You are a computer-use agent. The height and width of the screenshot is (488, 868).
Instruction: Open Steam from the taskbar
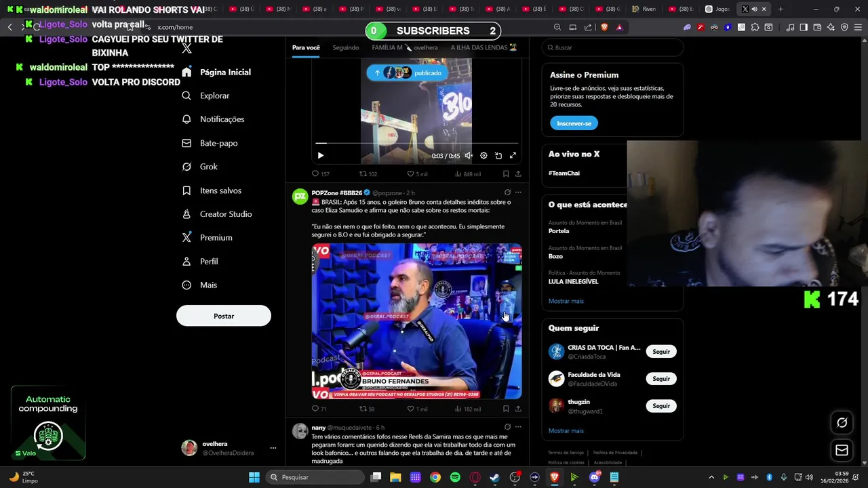494,477
